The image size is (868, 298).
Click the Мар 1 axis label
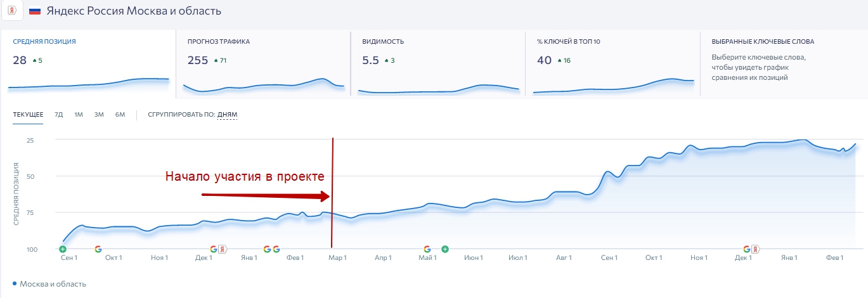point(337,257)
